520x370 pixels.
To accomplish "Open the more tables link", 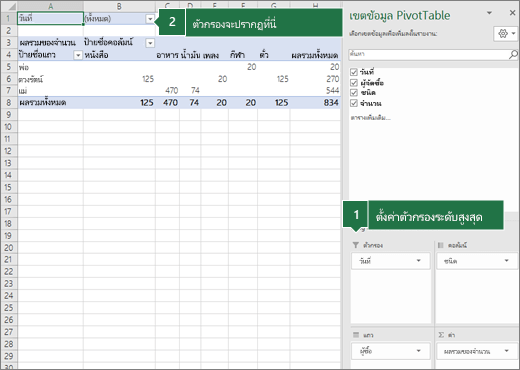I will tap(370, 118).
